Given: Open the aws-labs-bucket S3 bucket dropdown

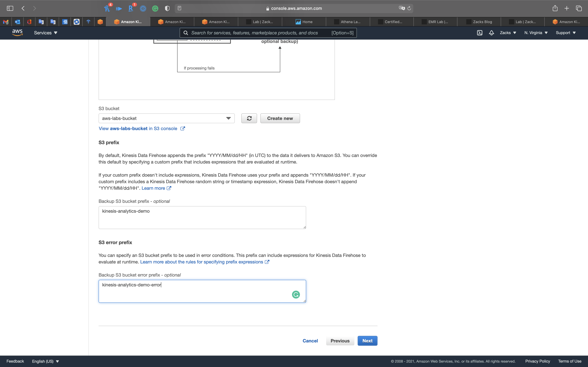Looking at the screenshot, I should 166,118.
